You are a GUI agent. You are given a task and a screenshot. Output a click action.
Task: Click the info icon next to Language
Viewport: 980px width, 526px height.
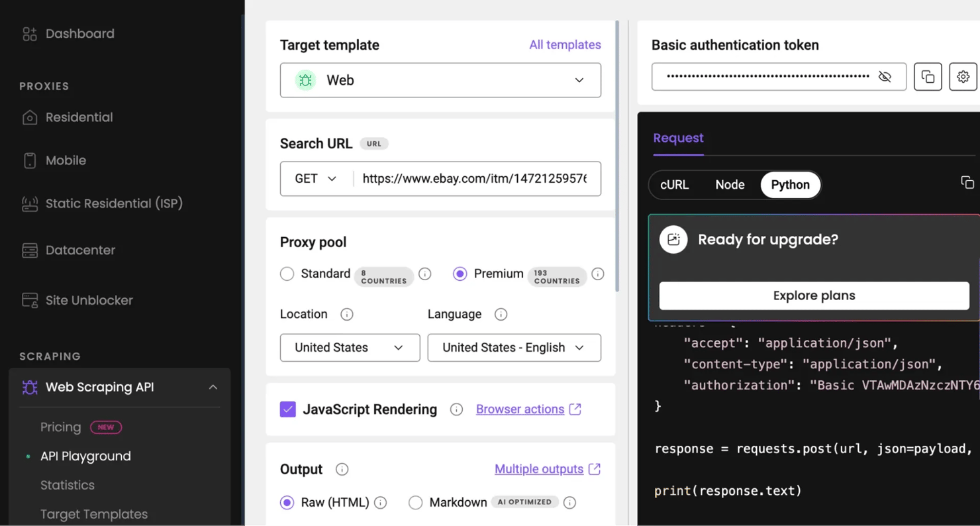[x=501, y=314]
